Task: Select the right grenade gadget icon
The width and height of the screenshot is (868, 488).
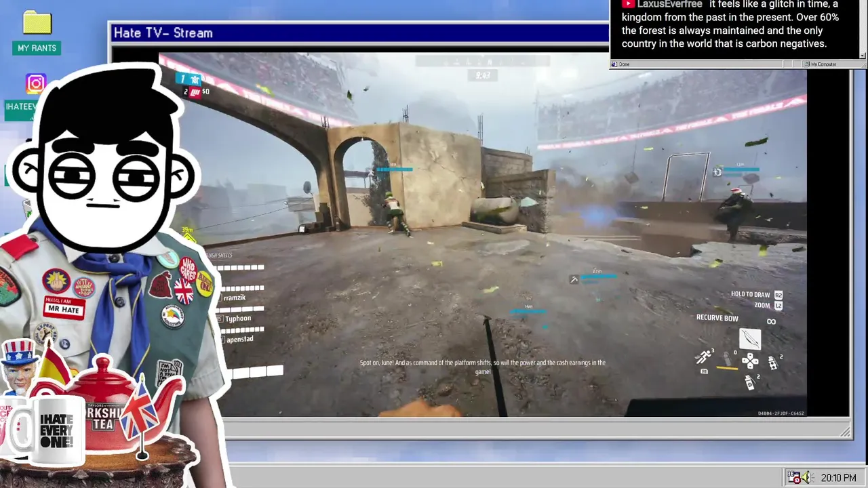Action: [x=772, y=363]
